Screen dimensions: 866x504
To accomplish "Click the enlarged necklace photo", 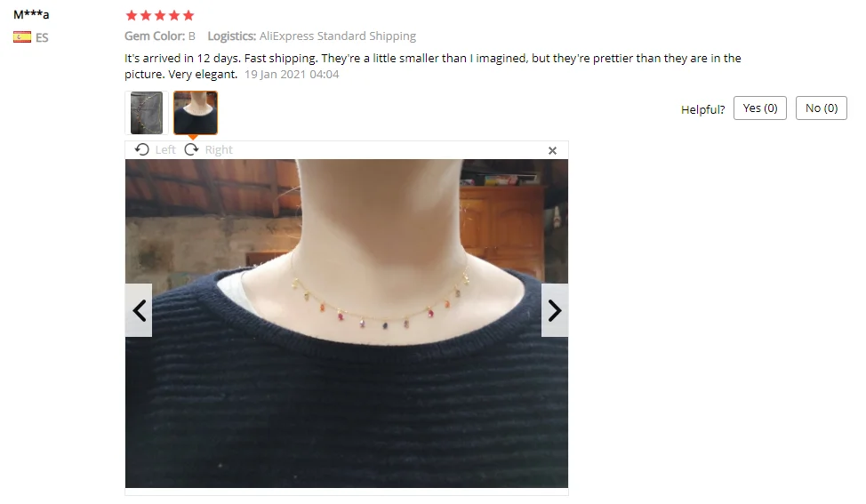I will coord(347,324).
